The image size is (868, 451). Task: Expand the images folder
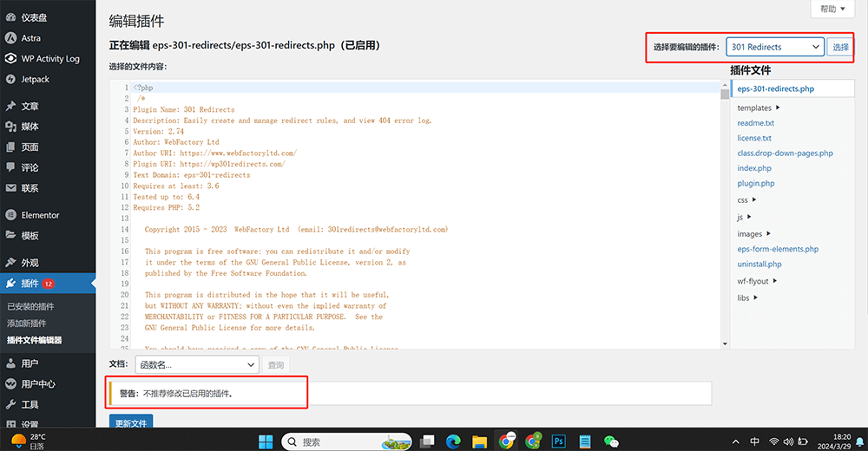click(x=753, y=234)
